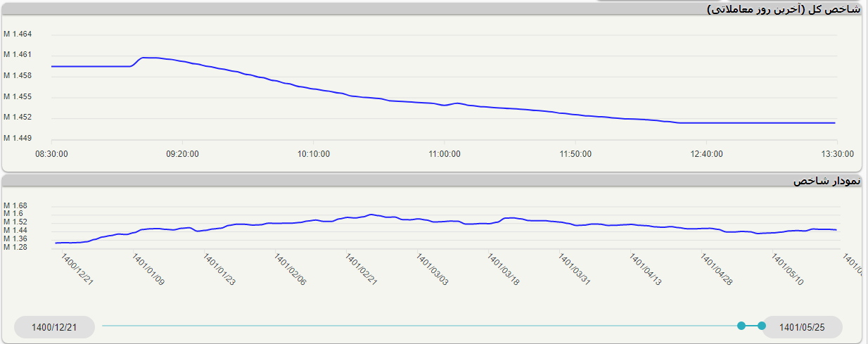Click the M 1.68 y-axis label on the lower chart
The image size is (868, 344).
[15, 205]
